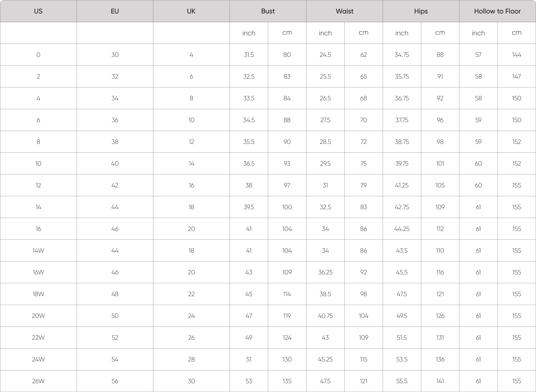Select the 31.5 bust inch value
The image size is (536, 392).
point(249,55)
